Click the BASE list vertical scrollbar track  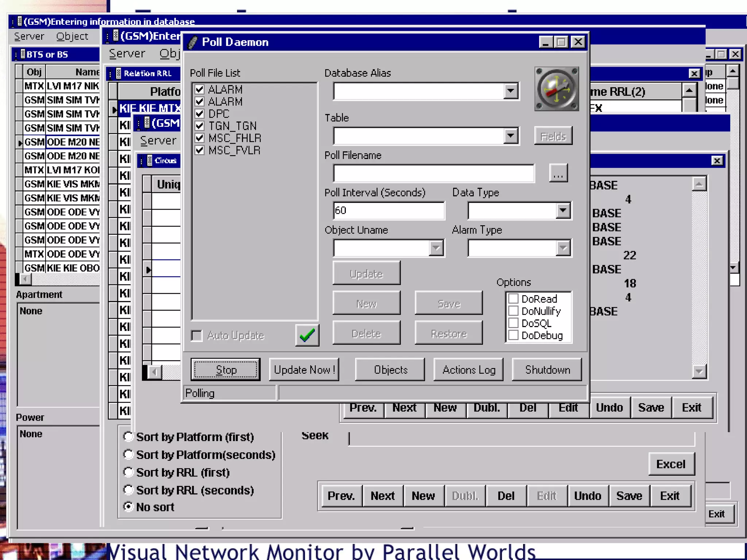tap(699, 278)
